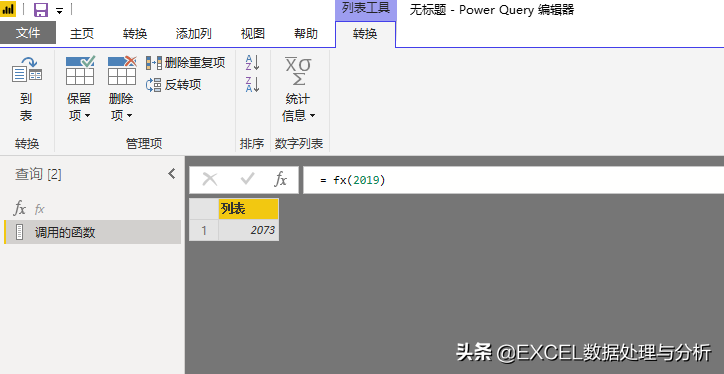Click the Keep Items table icon
The image size is (724, 374).
click(x=80, y=70)
